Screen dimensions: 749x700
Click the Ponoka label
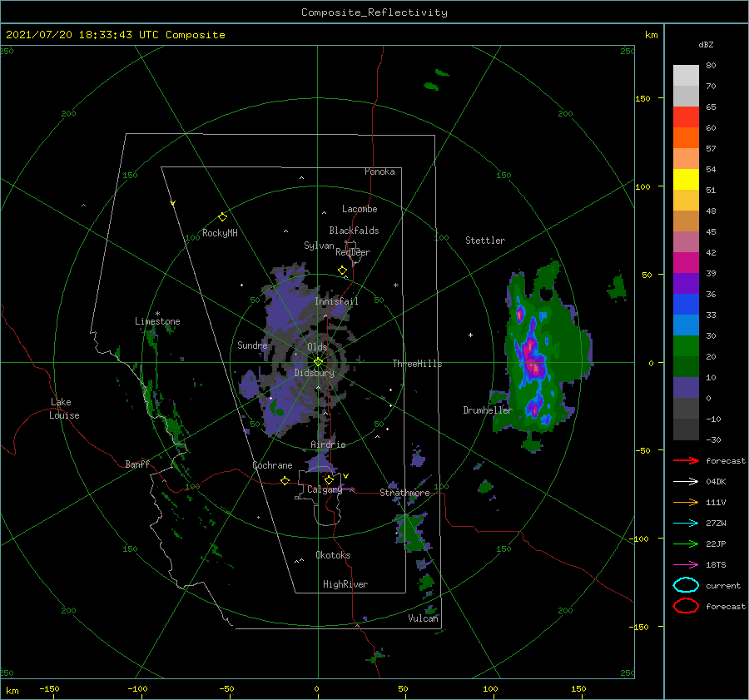click(379, 171)
